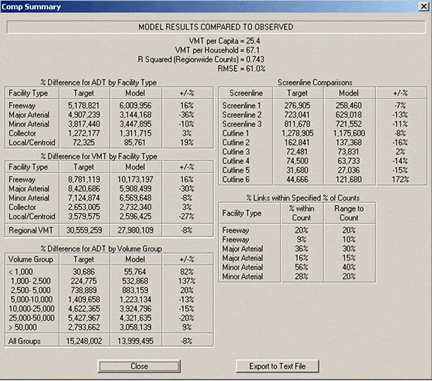Click the % within Count column header
The image size is (432, 381).
point(302,213)
